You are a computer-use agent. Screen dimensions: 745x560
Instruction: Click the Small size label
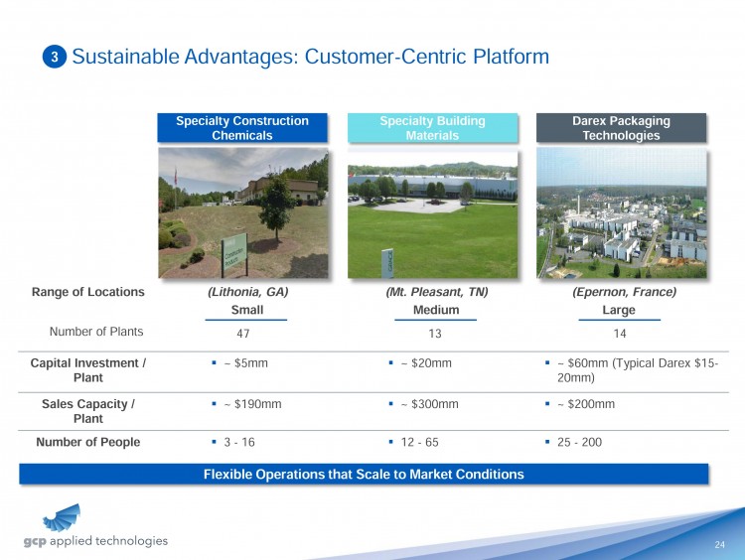(247, 310)
